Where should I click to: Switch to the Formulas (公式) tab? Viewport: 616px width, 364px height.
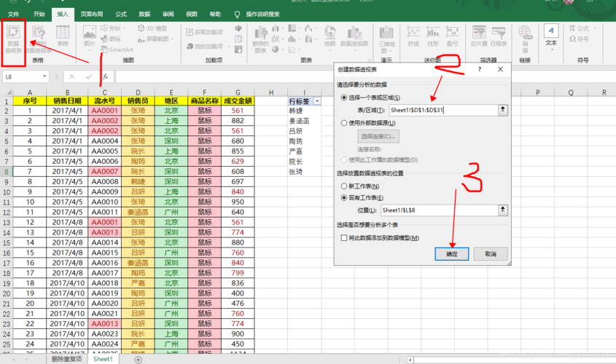pos(121,14)
